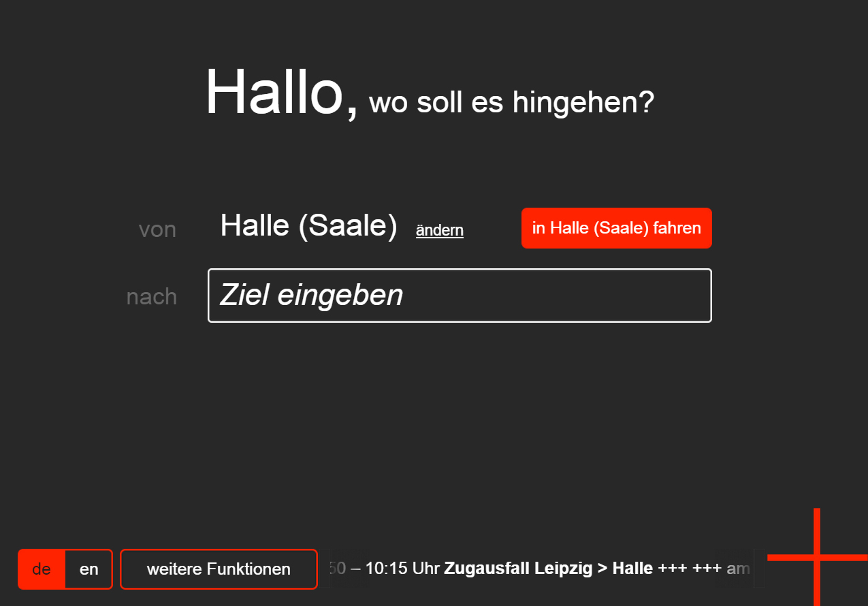Click the bold word 'Halle' in the ticker
Image resolution: width=868 pixels, height=606 pixels.
pos(632,569)
